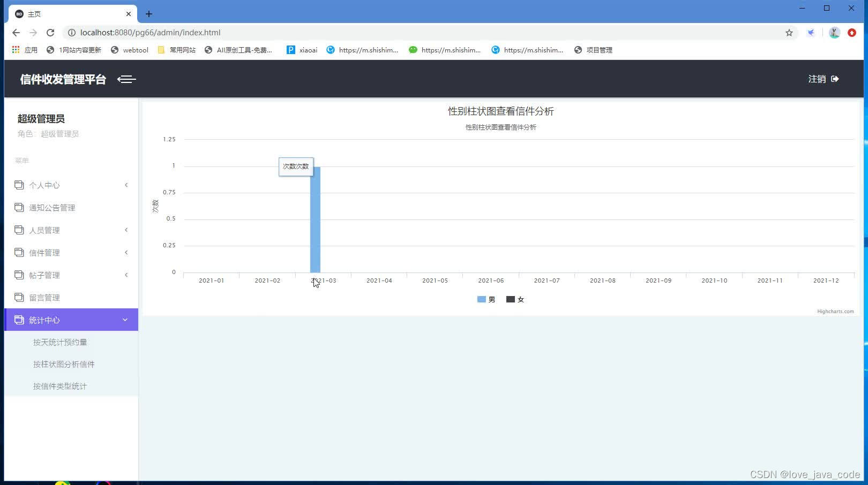
Task: Click the 通知公告管理 menu icon
Action: pos(19,207)
